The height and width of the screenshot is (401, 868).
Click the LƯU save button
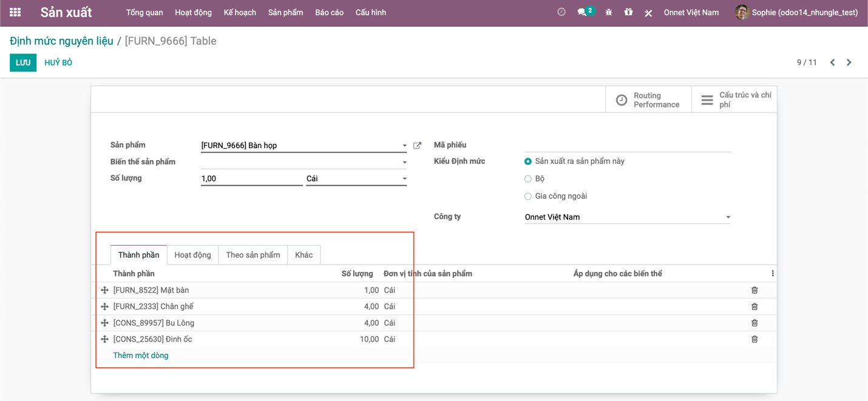[x=23, y=62]
